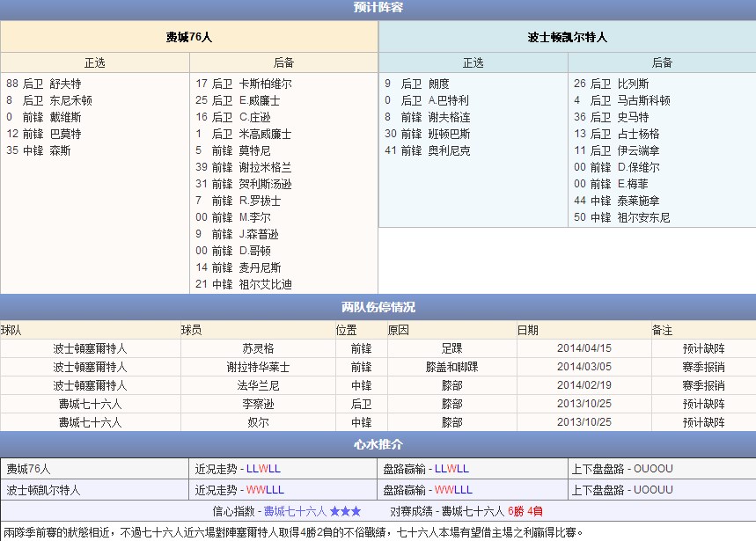Select bench guard '马古斯科顿'
This screenshot has height=541, width=756.
643,100
